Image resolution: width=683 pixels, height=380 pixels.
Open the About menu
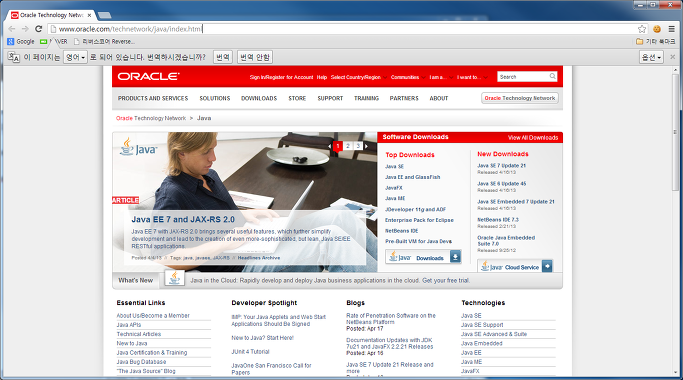(439, 98)
